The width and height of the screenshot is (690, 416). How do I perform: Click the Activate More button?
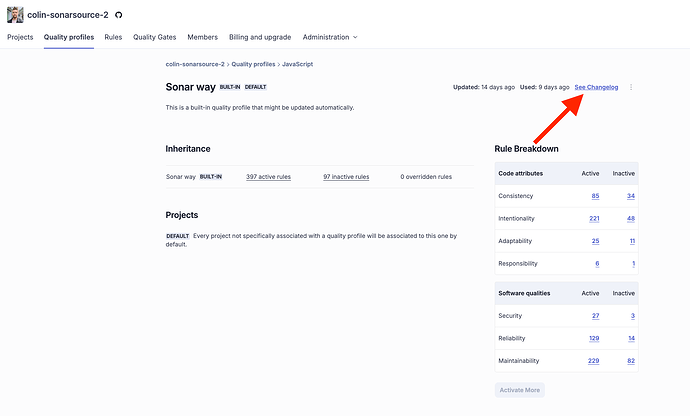click(x=520, y=390)
